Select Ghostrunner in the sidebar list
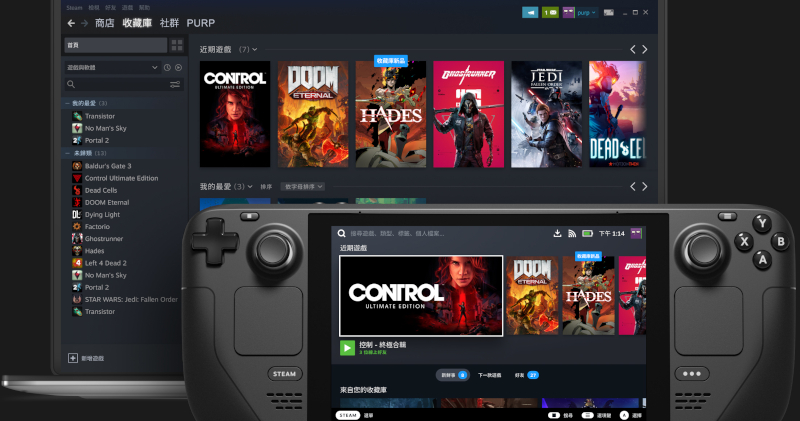 (104, 239)
